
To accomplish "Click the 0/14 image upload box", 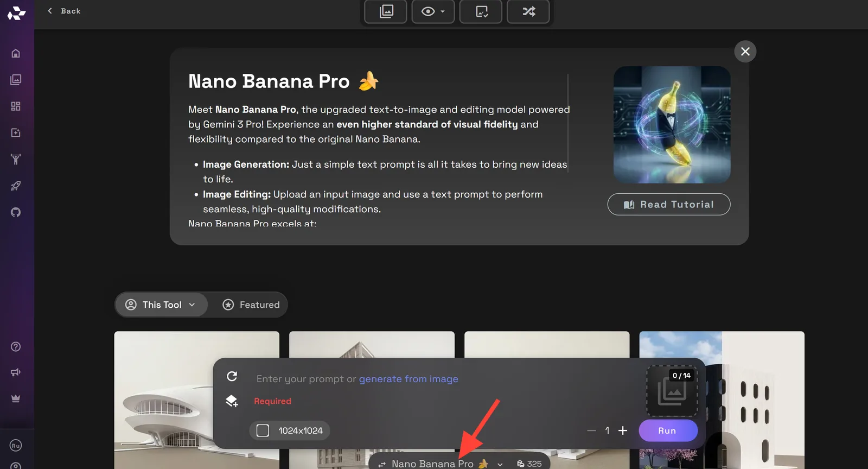I will tap(672, 391).
